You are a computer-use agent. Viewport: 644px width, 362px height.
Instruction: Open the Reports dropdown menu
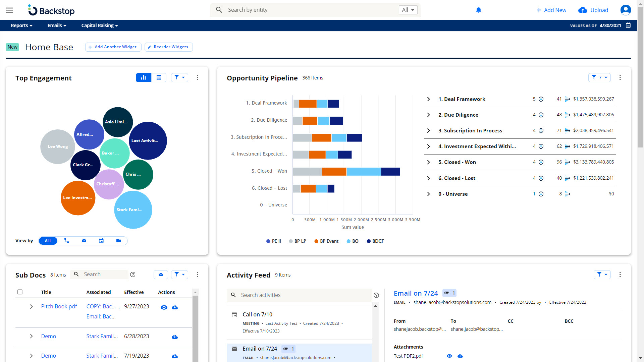tap(21, 25)
